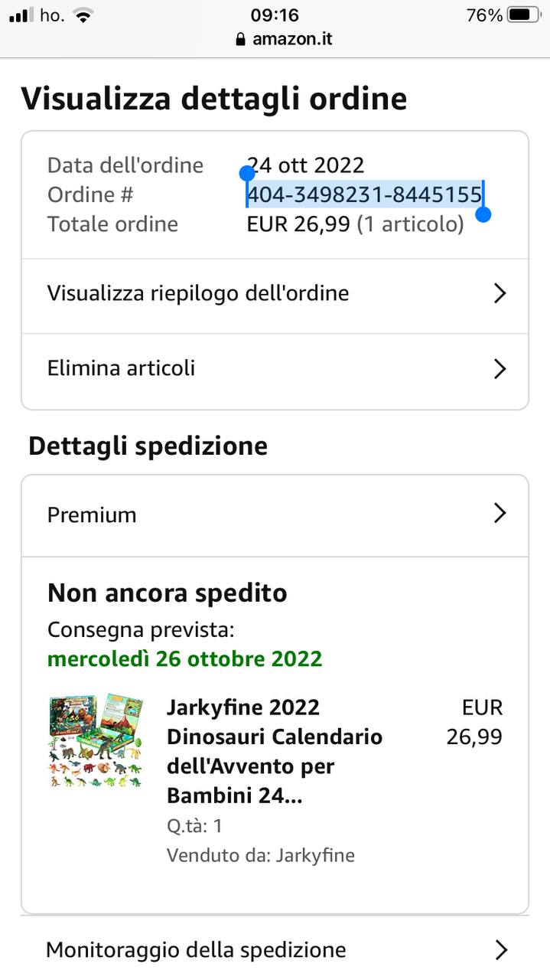Tap the chevron next to Elimina articoli
This screenshot has height=980, width=550.
(500, 369)
